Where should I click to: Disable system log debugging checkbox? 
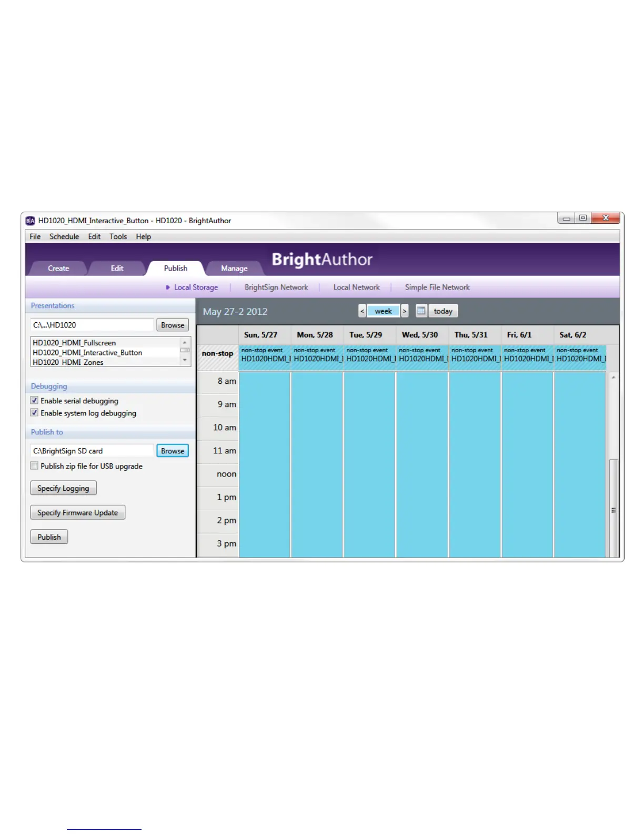(x=34, y=413)
